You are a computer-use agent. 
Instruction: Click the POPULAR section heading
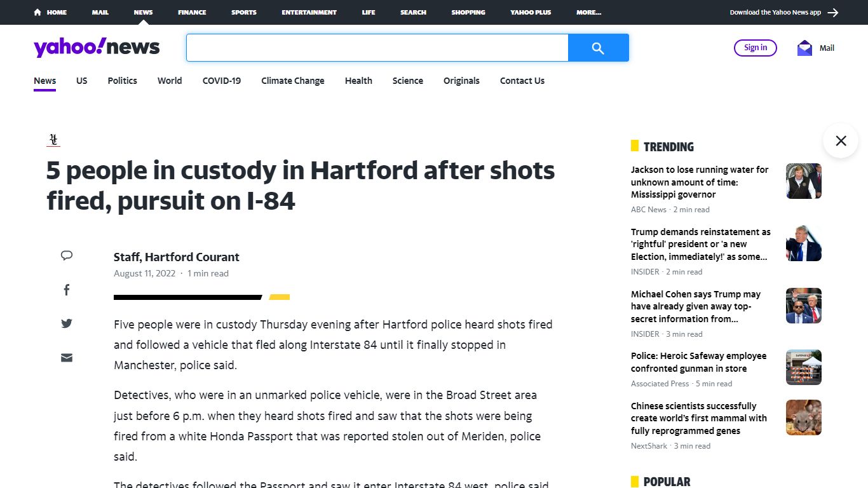click(x=667, y=482)
